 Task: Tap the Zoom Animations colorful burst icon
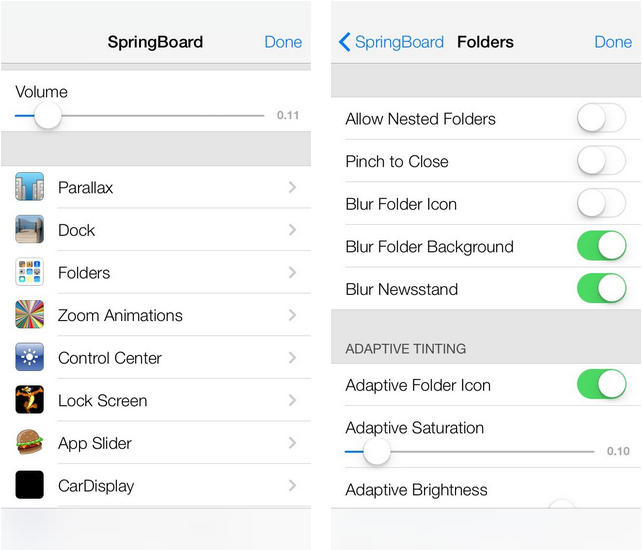point(30,315)
